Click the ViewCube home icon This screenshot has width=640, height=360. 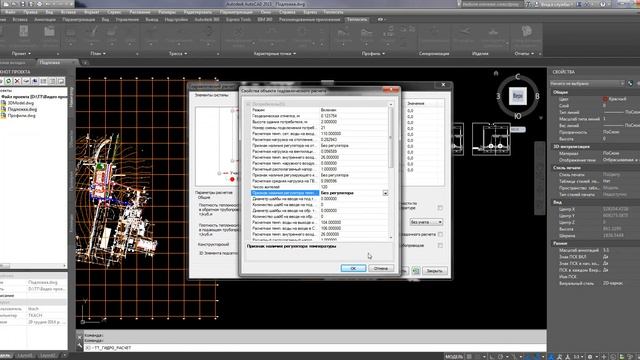pyautogui.click(x=496, y=73)
